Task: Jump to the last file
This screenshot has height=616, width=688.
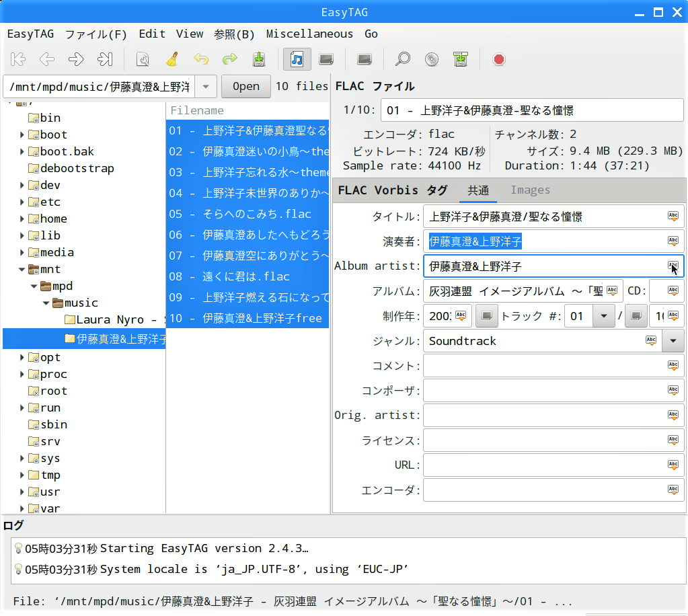Action: [105, 59]
